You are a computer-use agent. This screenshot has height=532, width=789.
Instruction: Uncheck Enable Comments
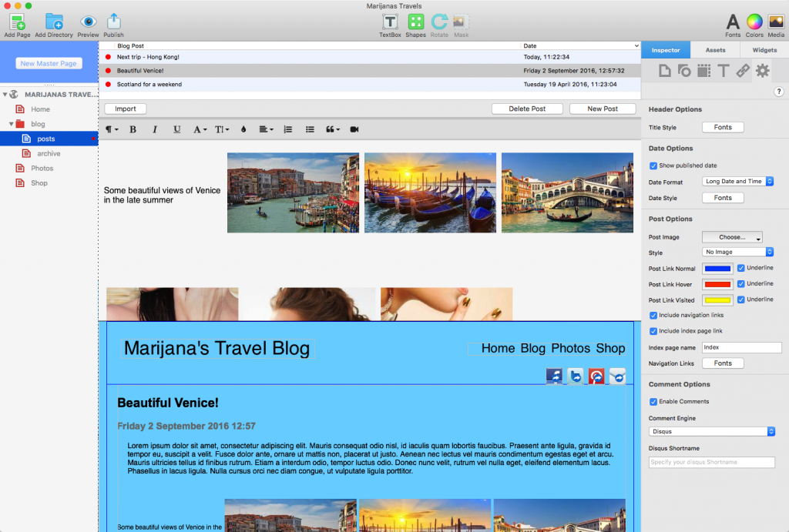pos(653,401)
